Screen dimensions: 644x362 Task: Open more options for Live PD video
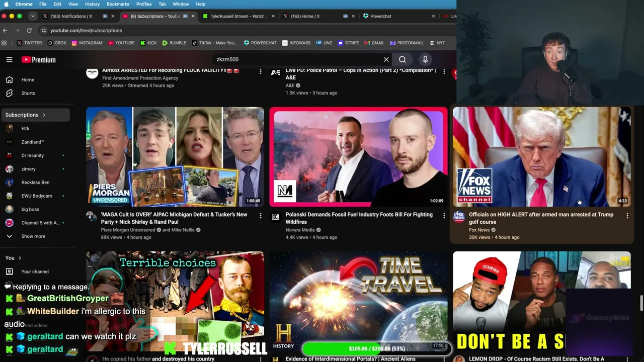444,72
